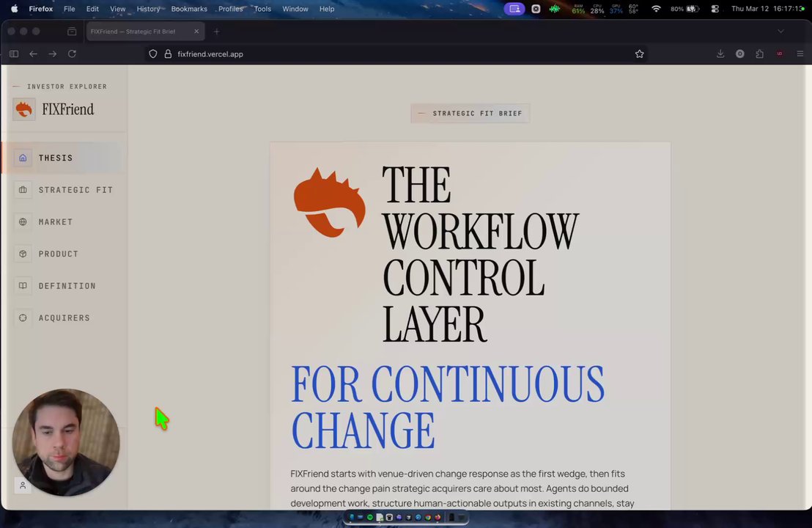The height and width of the screenshot is (528, 812).
Task: Click the purple screen recording menu bar icon
Action: pyautogui.click(x=514, y=9)
